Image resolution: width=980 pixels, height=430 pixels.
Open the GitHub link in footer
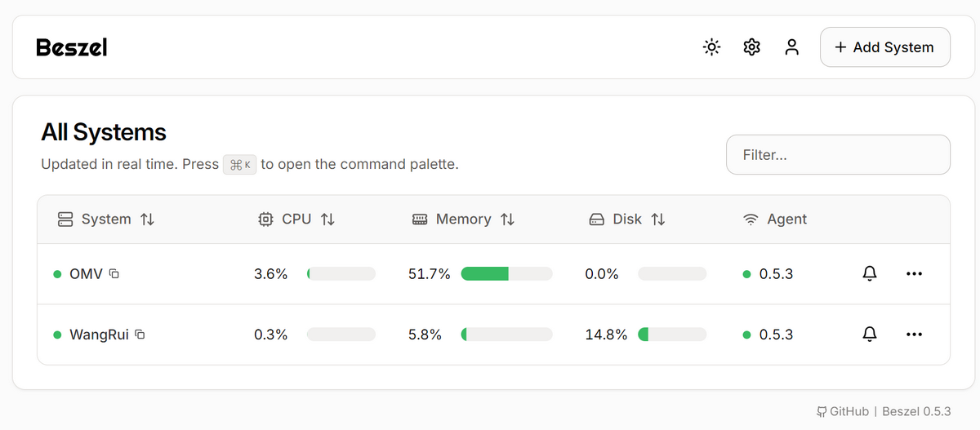point(843,412)
